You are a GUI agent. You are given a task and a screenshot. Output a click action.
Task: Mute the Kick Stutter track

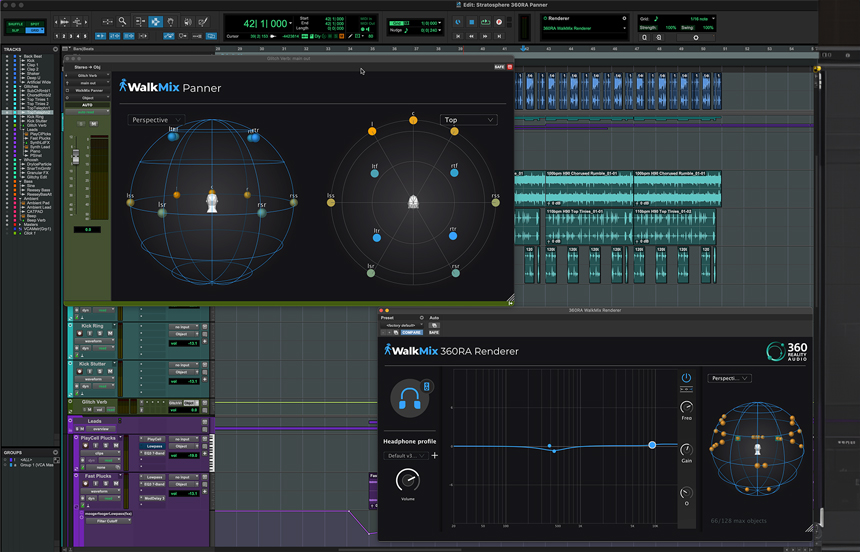(110, 371)
